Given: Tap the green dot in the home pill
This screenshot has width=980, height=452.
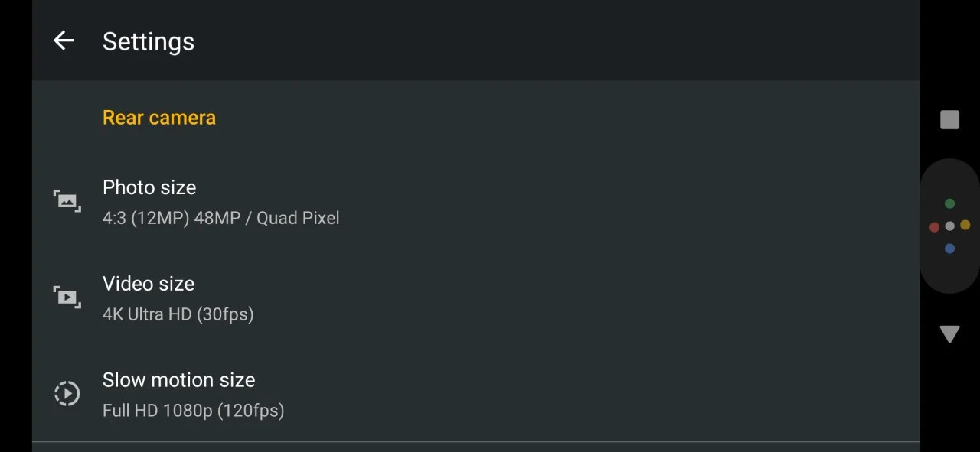Looking at the screenshot, I should (949, 203).
